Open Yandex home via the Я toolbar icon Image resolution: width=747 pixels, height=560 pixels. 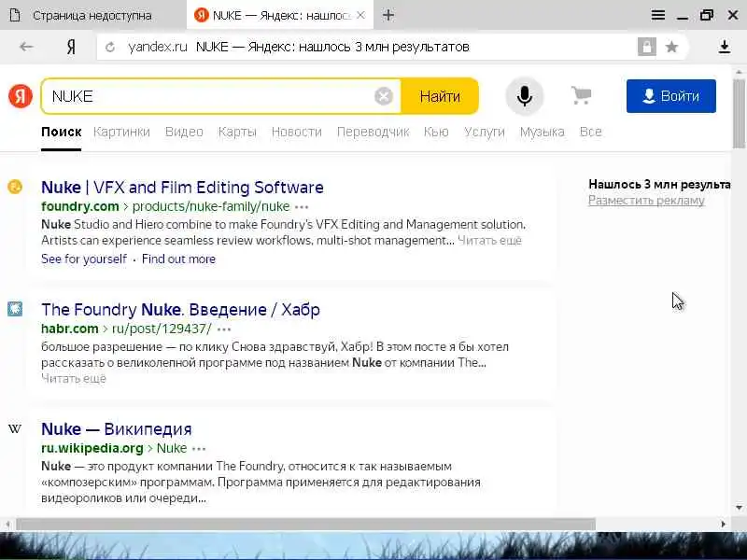(x=71, y=47)
